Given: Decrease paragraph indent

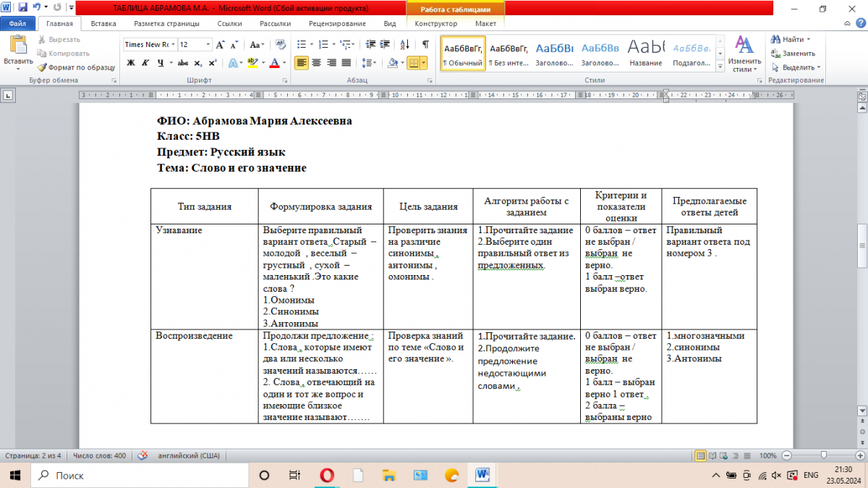Looking at the screenshot, I should [x=371, y=44].
